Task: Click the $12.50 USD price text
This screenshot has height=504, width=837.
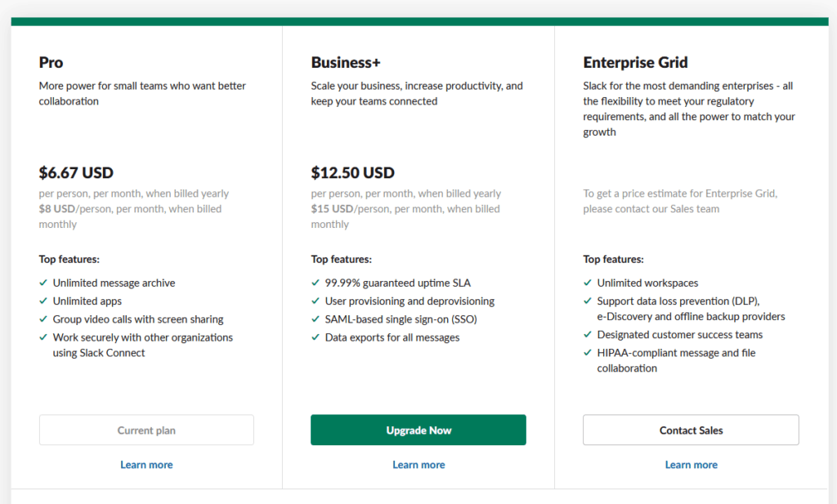Action: (x=352, y=173)
